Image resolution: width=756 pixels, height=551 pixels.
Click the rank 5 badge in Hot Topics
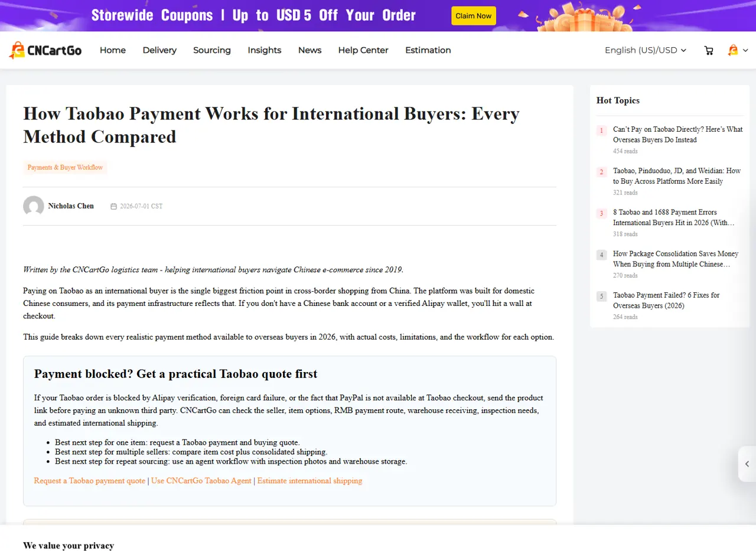click(601, 296)
